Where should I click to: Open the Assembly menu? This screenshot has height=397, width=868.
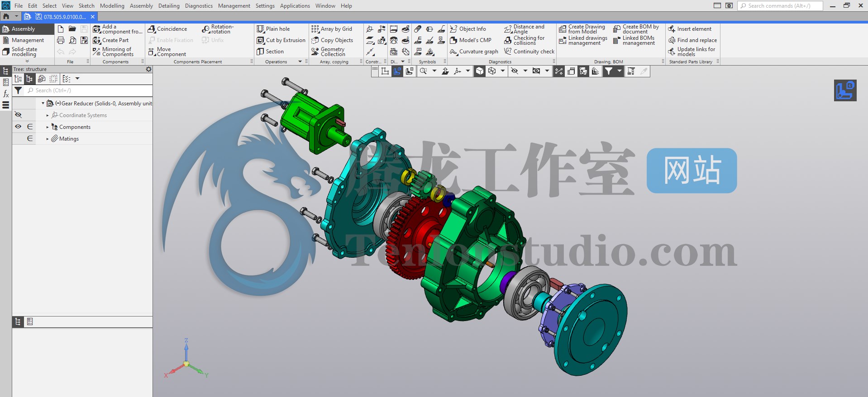pos(141,6)
